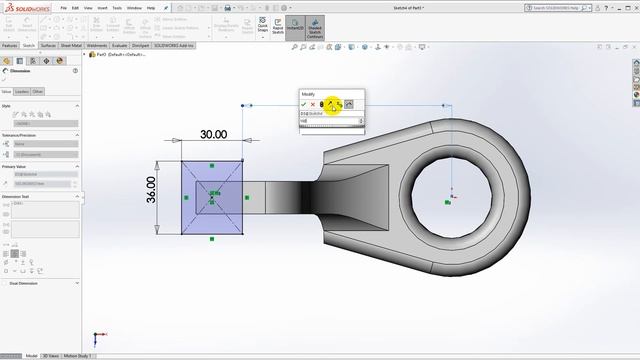This screenshot has height=360, width=640.
Task: Cancel the Modify dialog with the red X
Action: coord(313,104)
